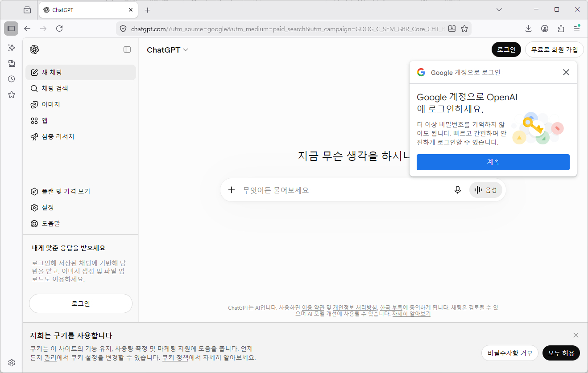Open the 이미지 section
This screenshot has height=373, width=588.
pyautogui.click(x=81, y=104)
